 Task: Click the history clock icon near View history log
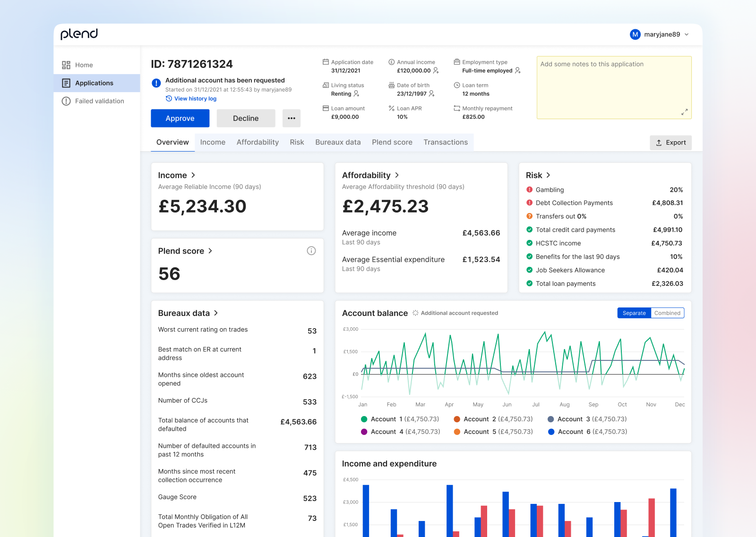point(169,98)
